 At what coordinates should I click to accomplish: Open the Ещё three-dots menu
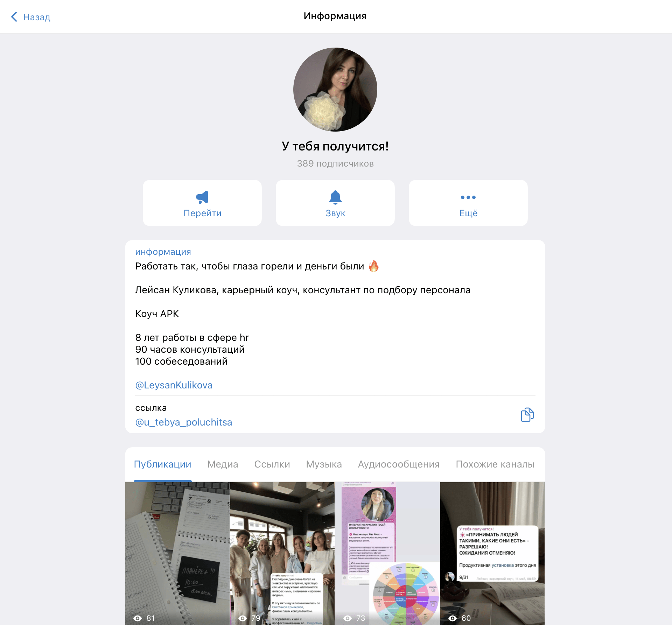[468, 197]
